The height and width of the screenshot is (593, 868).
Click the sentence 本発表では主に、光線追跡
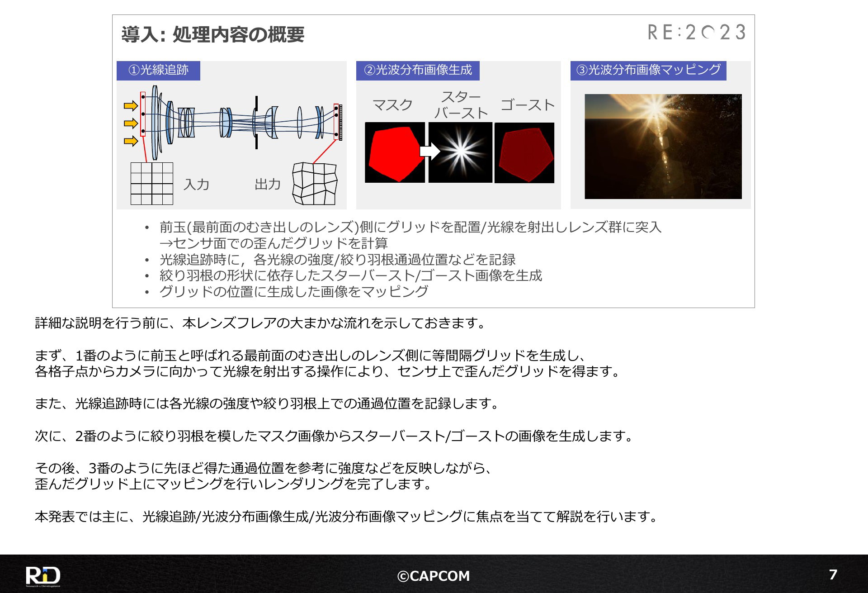347,517
